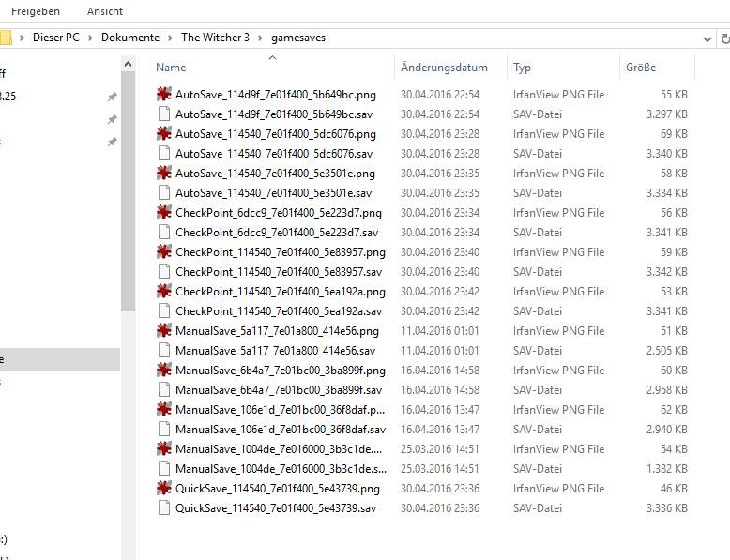The height and width of the screenshot is (560, 730).
Task: Click file icon of QuickSave_114540_7e01f400_5e43739.sav
Action: [x=163, y=508]
